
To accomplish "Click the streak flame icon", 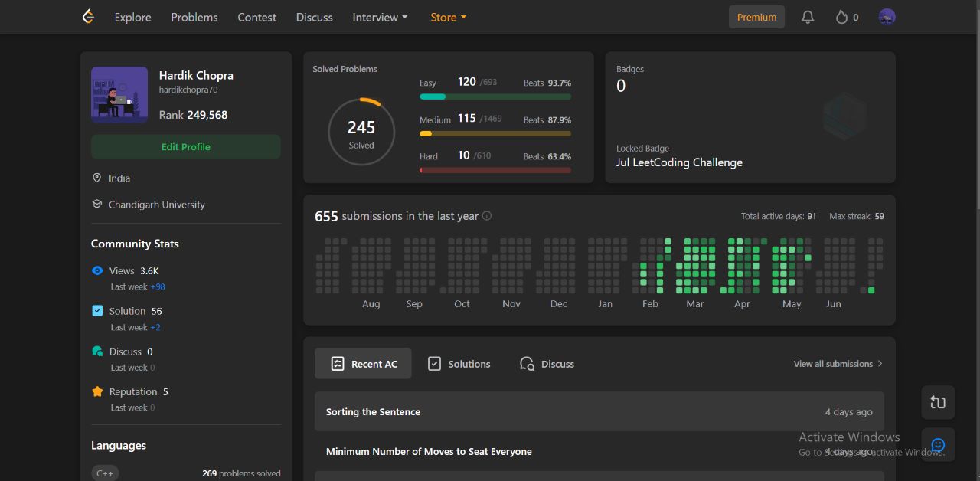I will pos(841,17).
